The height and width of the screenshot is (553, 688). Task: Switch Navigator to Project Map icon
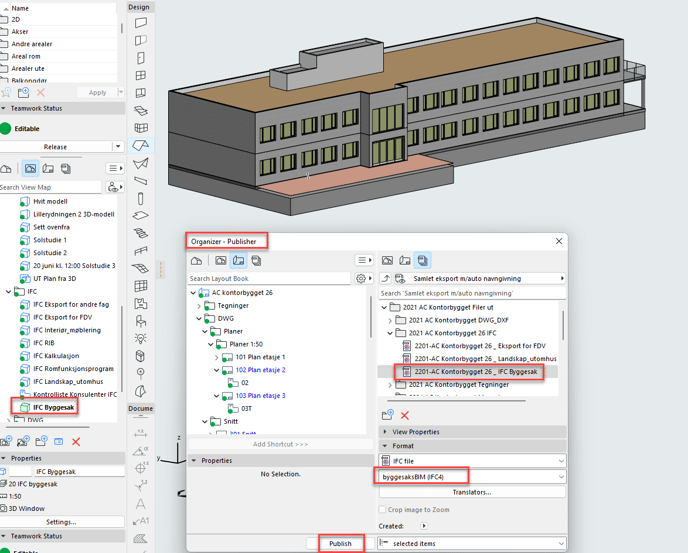(x=6, y=169)
